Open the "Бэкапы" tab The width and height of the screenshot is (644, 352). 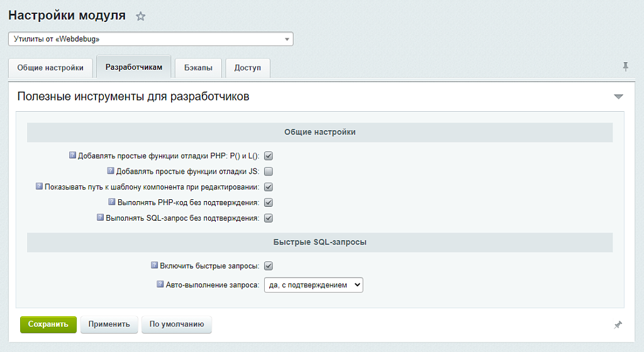pyautogui.click(x=198, y=68)
